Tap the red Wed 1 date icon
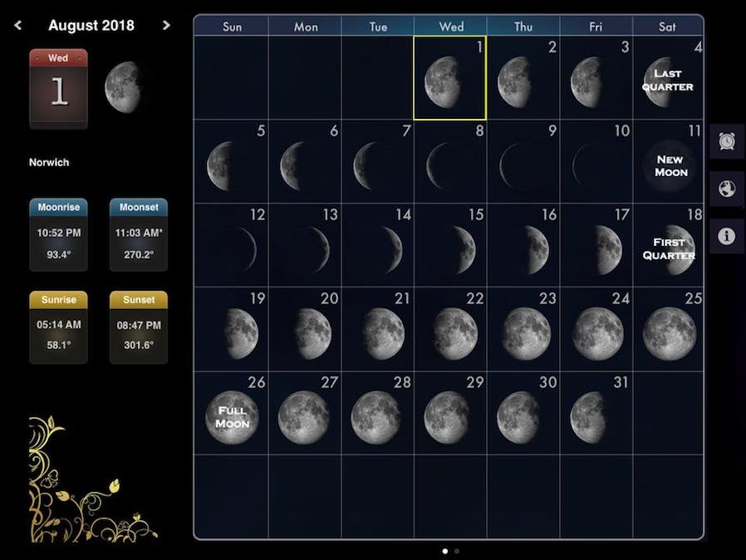Image resolution: width=746 pixels, height=560 pixels. (x=58, y=88)
